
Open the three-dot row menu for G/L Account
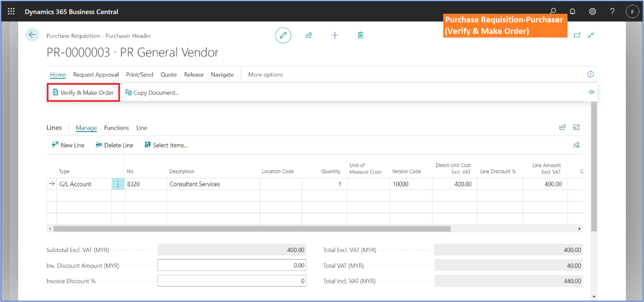point(118,184)
